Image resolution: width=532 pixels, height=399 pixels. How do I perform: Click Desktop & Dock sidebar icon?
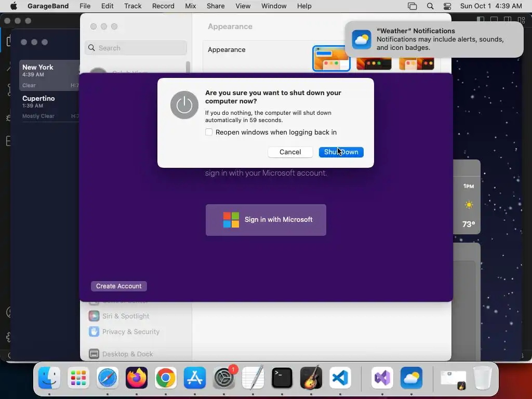tap(94, 354)
